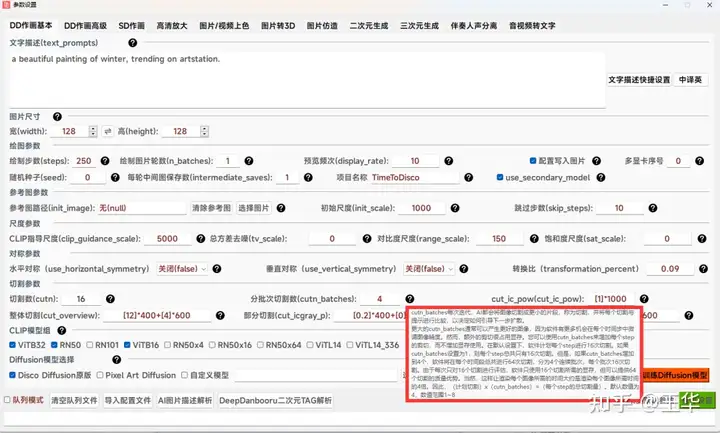Open horizontal symmetry dropdown

[x=182, y=269]
